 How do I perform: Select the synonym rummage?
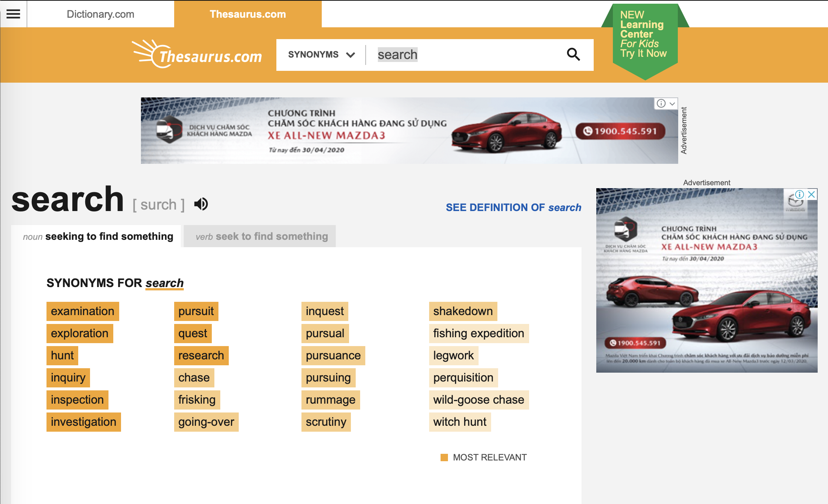(331, 400)
